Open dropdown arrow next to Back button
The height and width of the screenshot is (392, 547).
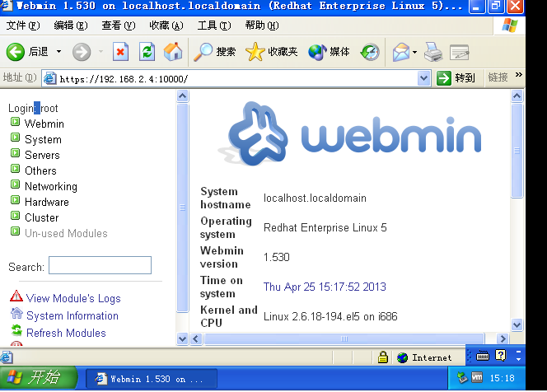point(59,52)
